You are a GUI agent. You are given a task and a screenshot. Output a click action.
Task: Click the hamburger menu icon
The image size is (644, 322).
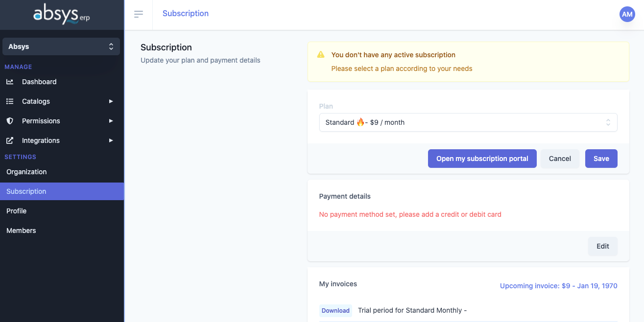[x=139, y=14]
